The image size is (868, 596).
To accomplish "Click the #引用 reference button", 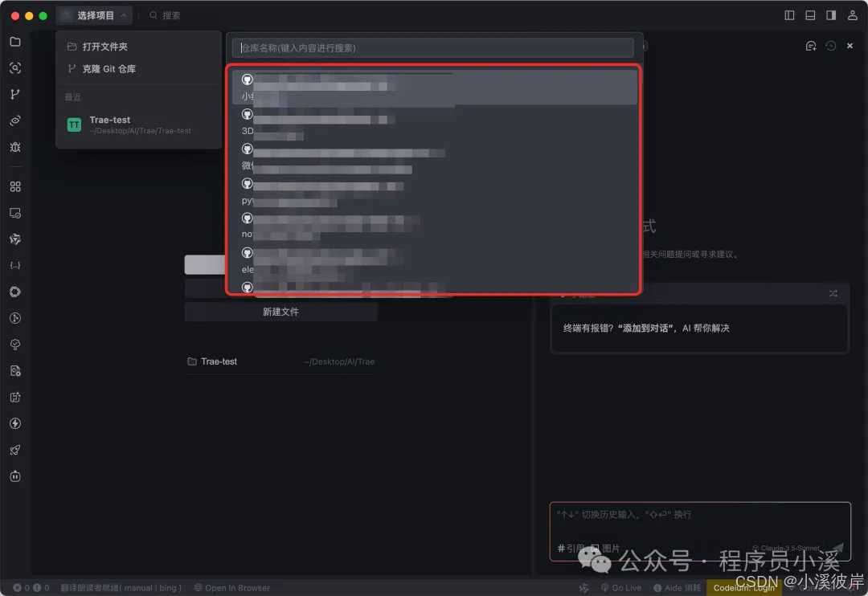I will (570, 549).
